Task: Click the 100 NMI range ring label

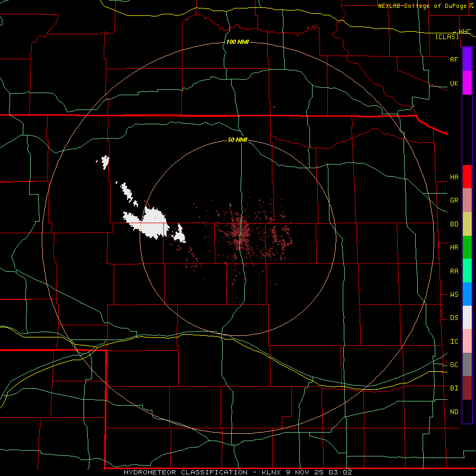Action: tap(237, 42)
